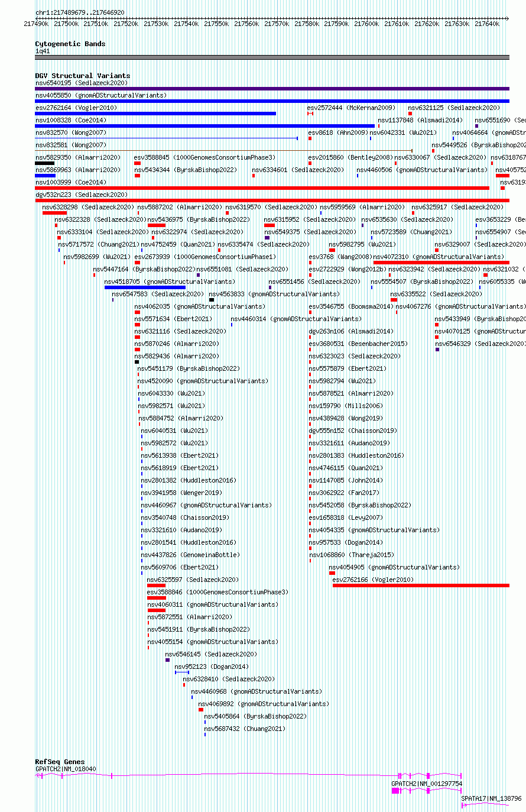
Task: Open the GPATCH2|NM_018040 gene
Action: 248,775
